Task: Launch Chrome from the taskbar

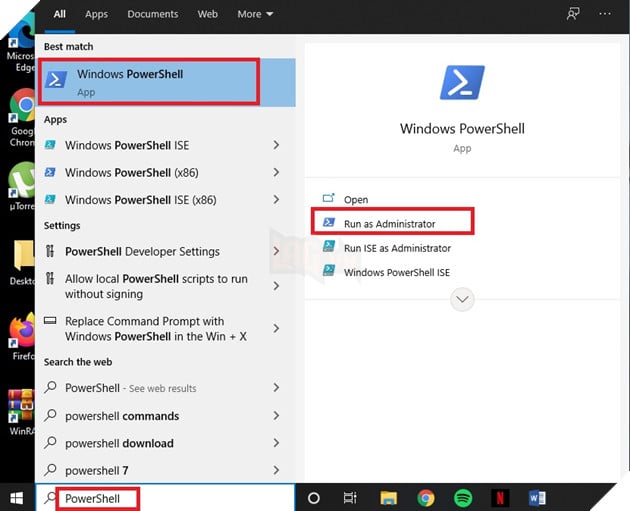Action: click(426, 498)
